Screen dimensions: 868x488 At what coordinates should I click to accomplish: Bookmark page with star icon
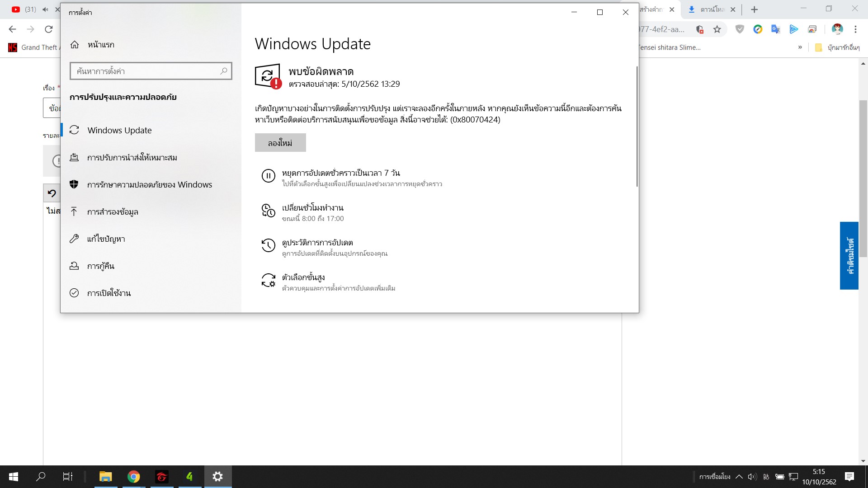(x=717, y=29)
